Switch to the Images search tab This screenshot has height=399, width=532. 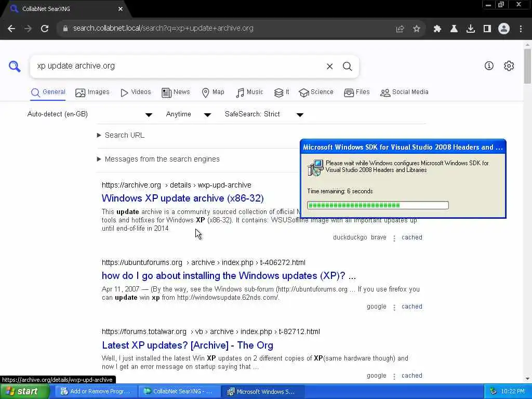pos(92,92)
